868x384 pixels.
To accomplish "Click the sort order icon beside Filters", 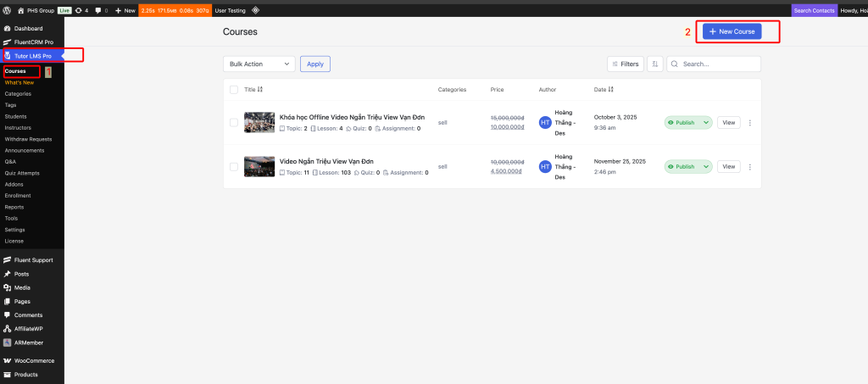I will [654, 64].
